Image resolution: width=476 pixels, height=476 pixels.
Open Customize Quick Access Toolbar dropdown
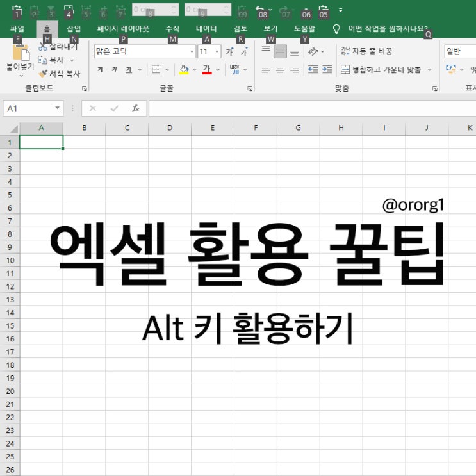(341, 10)
